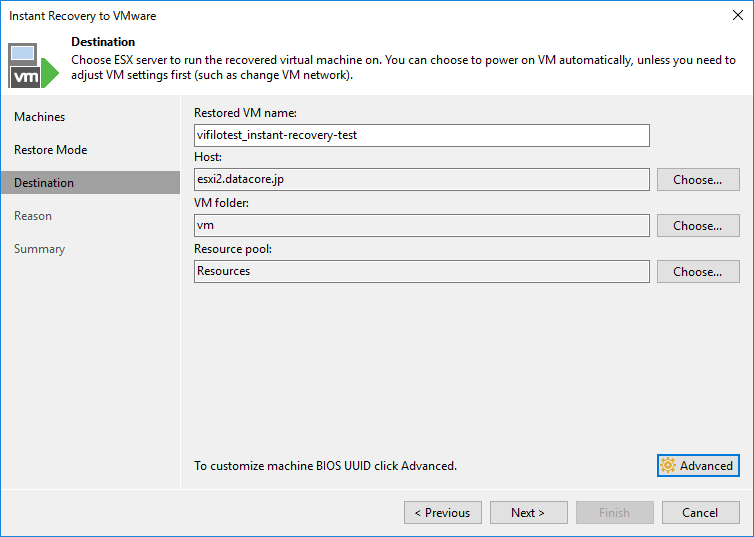754x537 pixels.
Task: Click the Resource pool field
Action: [x=421, y=271]
